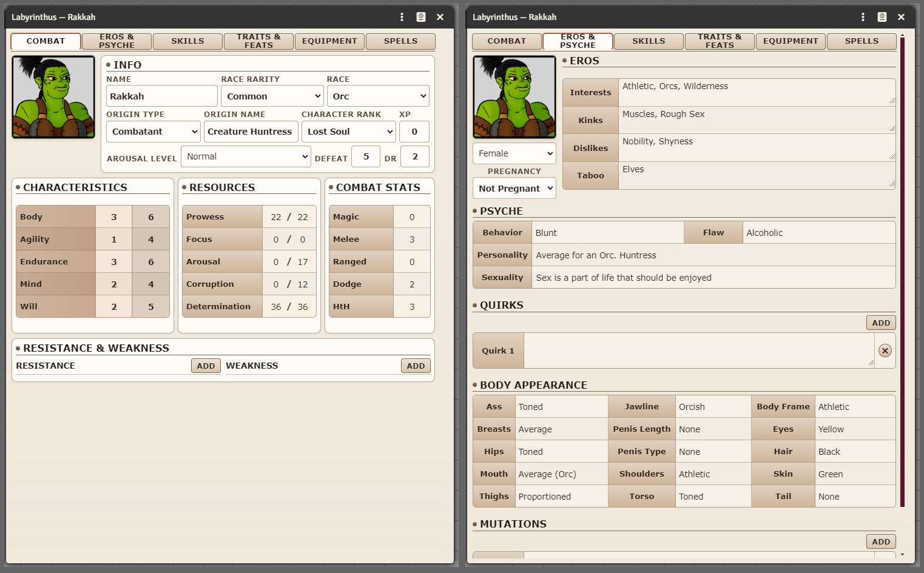Click the Interests text area

[757, 92]
